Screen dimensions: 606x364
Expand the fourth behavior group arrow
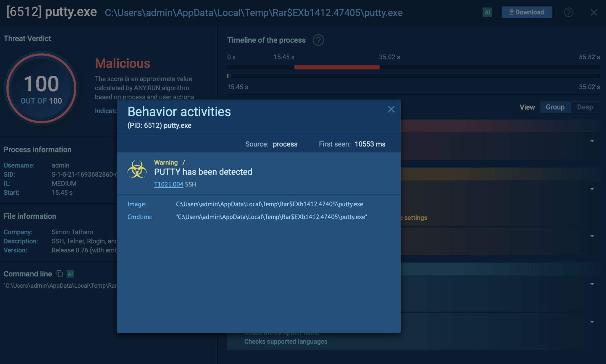(592, 284)
